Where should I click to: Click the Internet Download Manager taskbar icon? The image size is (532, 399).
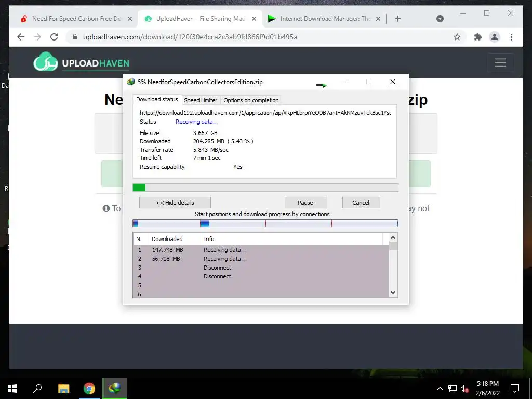click(x=115, y=389)
